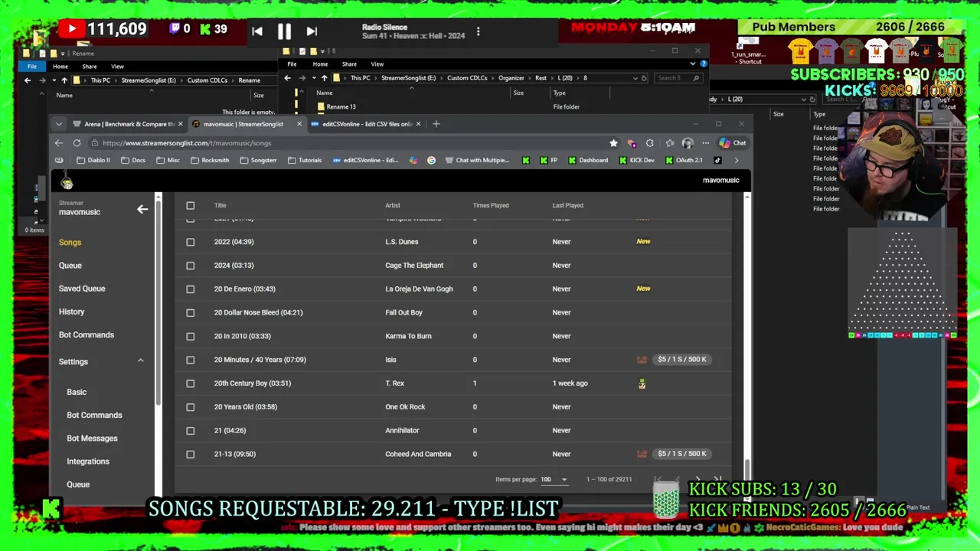Switch to the editCSVonline browser tab
The image size is (980, 551).
366,124
